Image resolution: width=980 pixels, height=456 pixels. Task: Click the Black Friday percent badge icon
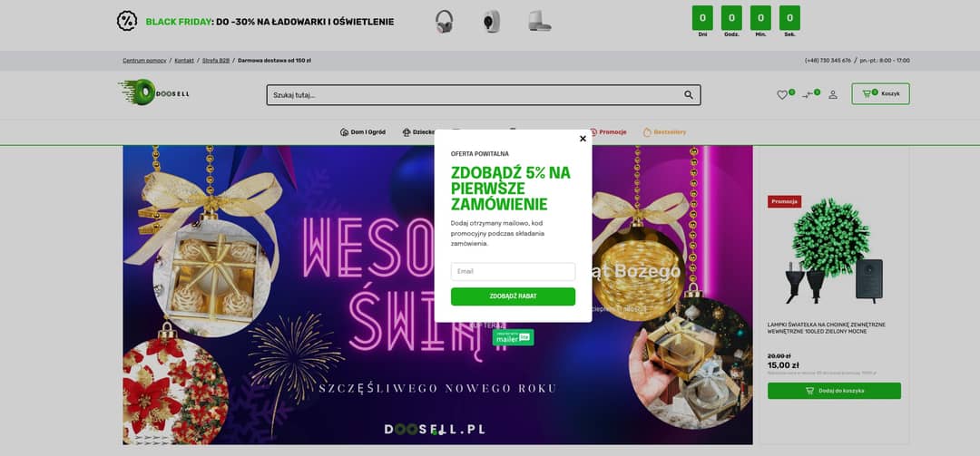127,21
